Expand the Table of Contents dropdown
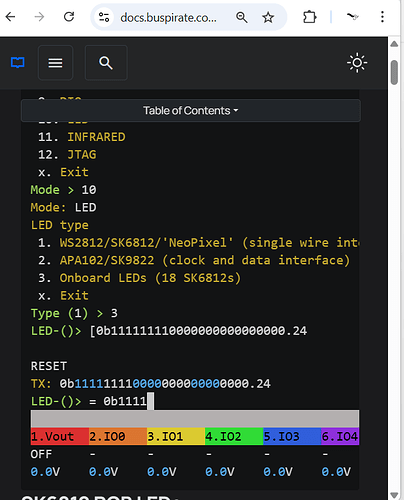The image size is (404, 500). [191, 111]
